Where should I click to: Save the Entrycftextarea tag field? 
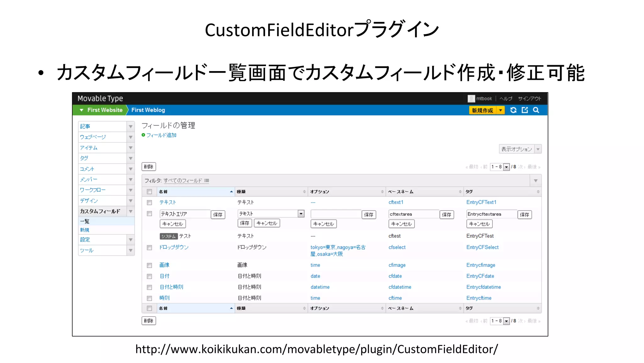525,215
